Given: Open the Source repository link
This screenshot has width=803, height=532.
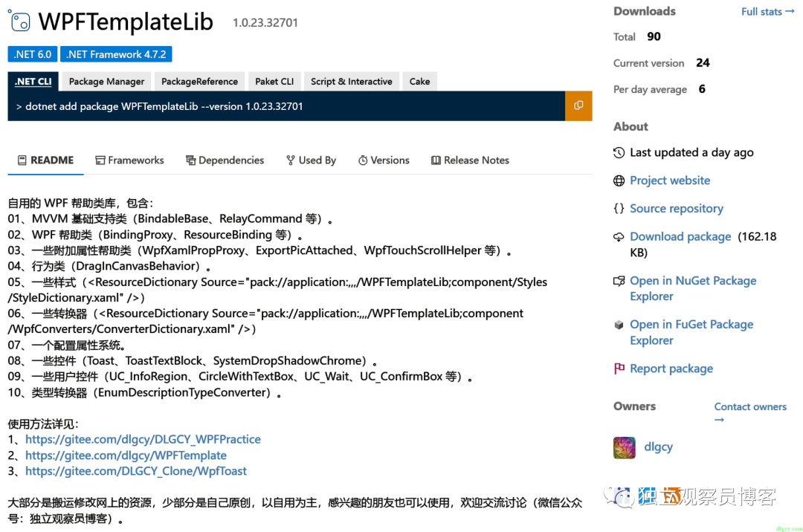Looking at the screenshot, I should tap(677, 208).
